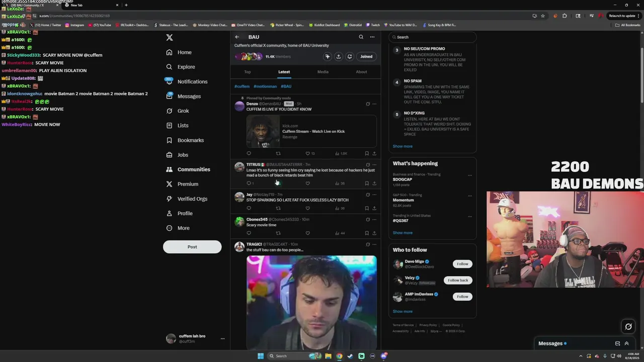
Task: Open more options on TRAGIC!'s post
Action: 374,244
